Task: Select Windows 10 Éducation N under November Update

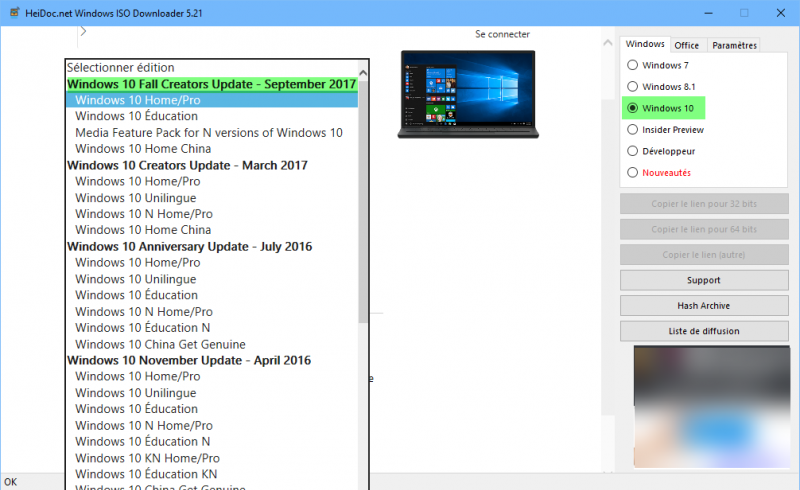Action: (x=212, y=442)
